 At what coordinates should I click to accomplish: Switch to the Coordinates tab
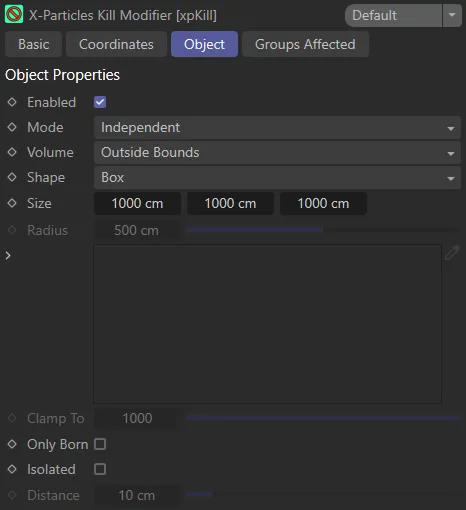116,44
